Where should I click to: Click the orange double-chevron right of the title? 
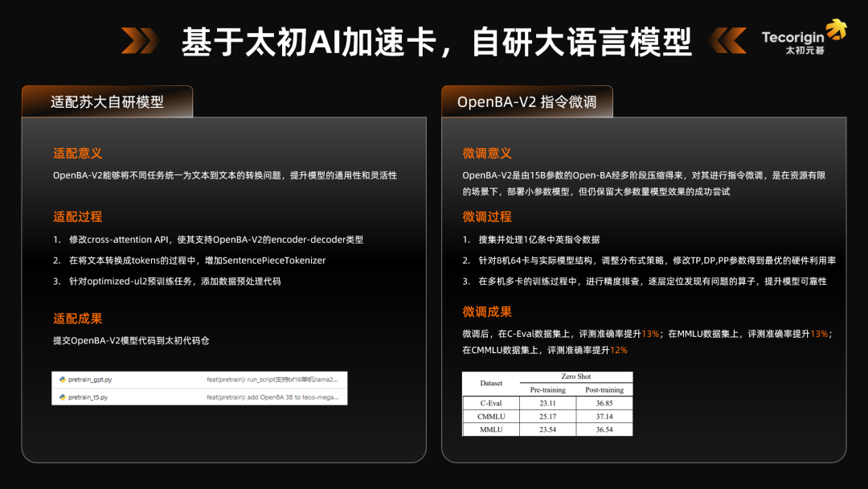click(x=729, y=40)
